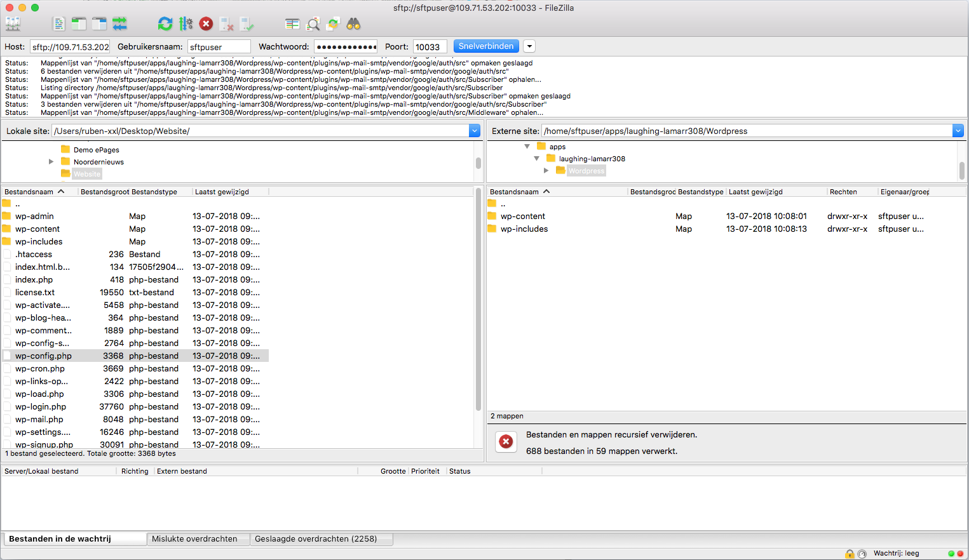Reconnect to the last server icon

click(247, 24)
